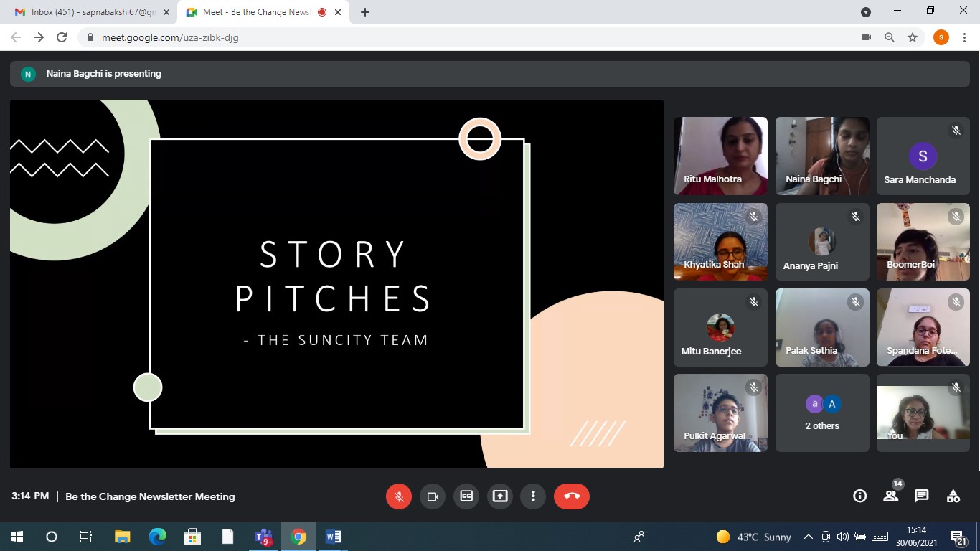The width and height of the screenshot is (980, 551).
Task: Launch Microsoft Edge from taskbar
Action: [157, 537]
